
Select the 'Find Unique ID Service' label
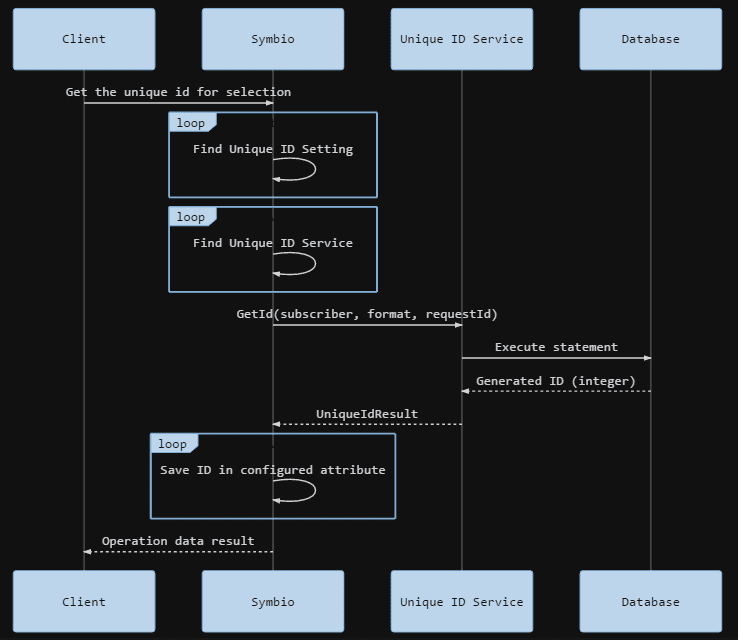point(273,243)
